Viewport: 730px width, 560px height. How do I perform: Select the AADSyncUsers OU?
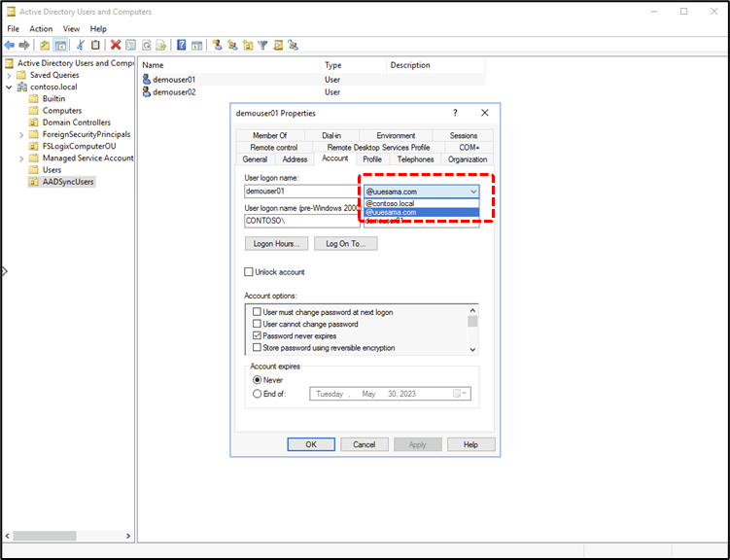click(68, 182)
